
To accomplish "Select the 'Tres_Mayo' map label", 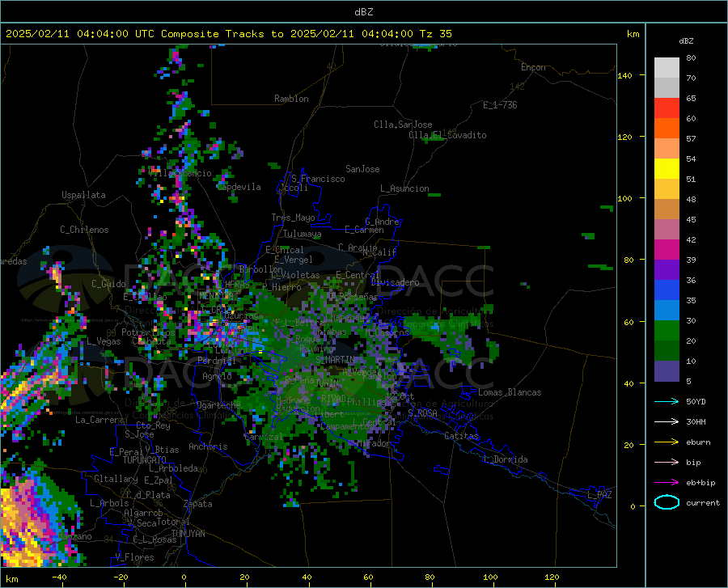I will click(293, 218).
